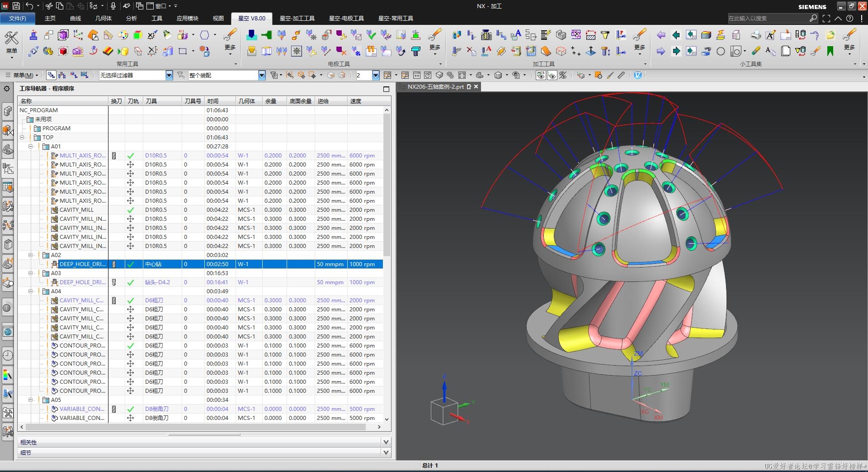The width and height of the screenshot is (868, 472).
Task: Click the purple wireframe cube icon
Action: coord(63,35)
